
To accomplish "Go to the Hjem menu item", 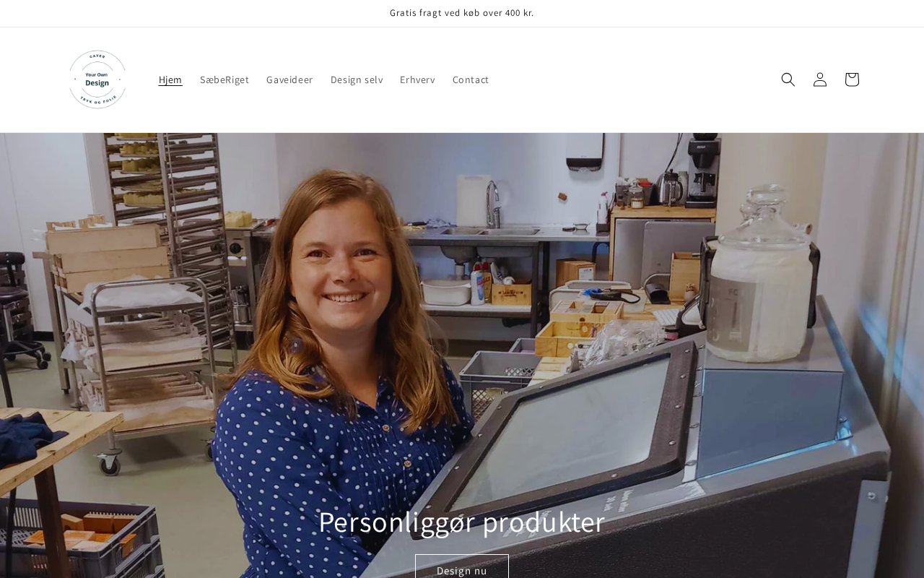I will coord(170,79).
